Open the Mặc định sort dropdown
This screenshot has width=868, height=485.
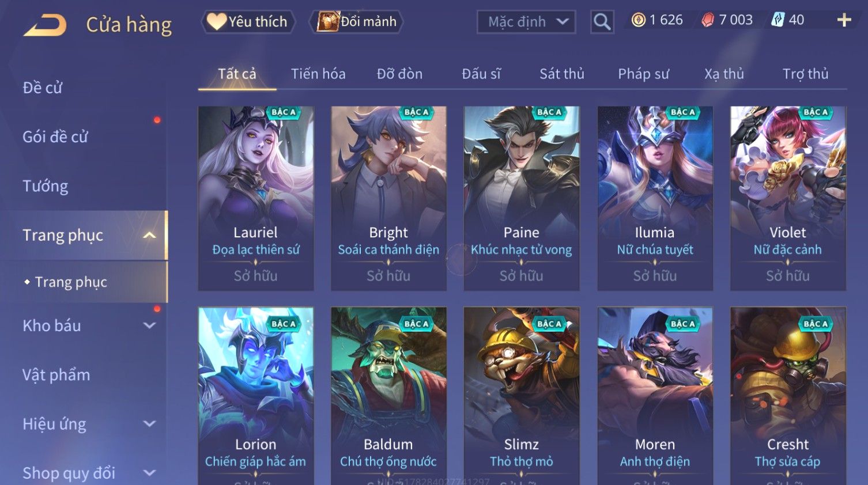[526, 22]
